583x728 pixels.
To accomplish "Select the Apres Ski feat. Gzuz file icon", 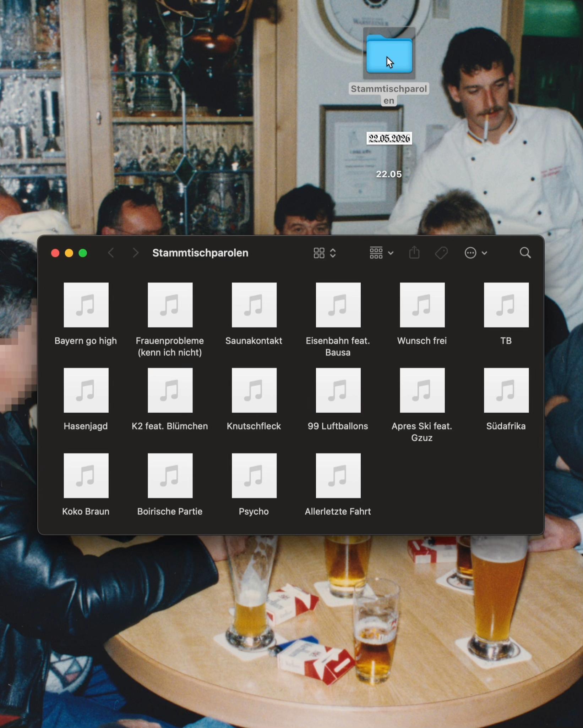I will [x=422, y=390].
